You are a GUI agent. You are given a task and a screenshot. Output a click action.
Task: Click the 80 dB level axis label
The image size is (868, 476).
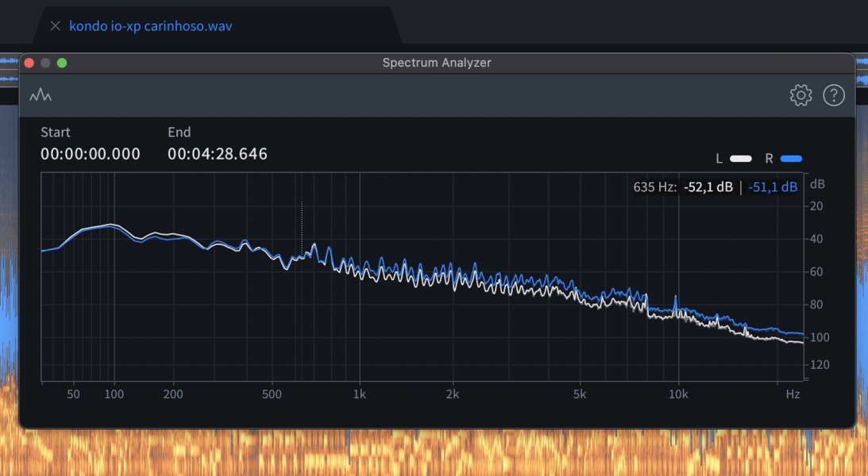(x=816, y=305)
